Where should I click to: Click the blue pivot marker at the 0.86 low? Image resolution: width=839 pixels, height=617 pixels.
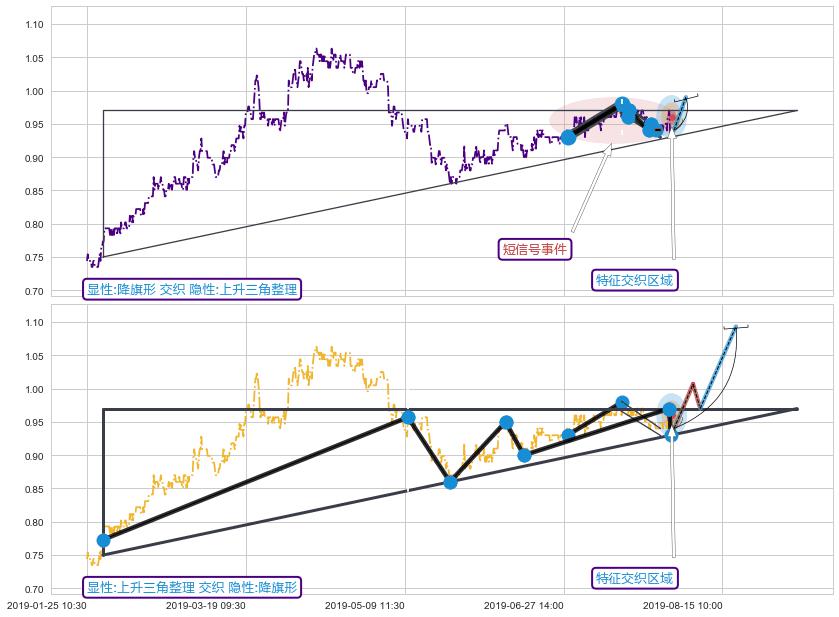coord(450,482)
